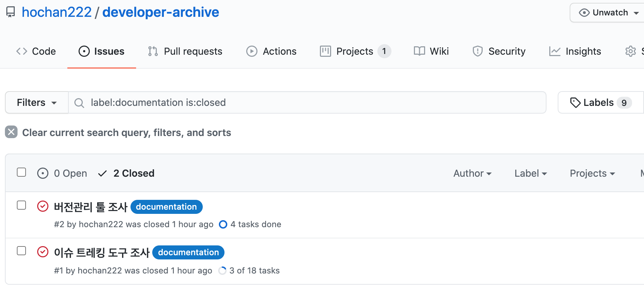The image size is (644, 298).
Task: Click the repository book icon
Action: pyautogui.click(x=11, y=12)
